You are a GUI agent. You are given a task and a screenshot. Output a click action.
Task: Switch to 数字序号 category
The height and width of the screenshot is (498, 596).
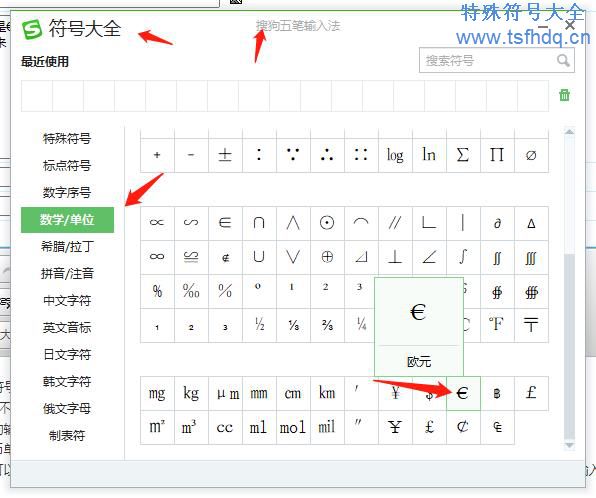click(67, 192)
